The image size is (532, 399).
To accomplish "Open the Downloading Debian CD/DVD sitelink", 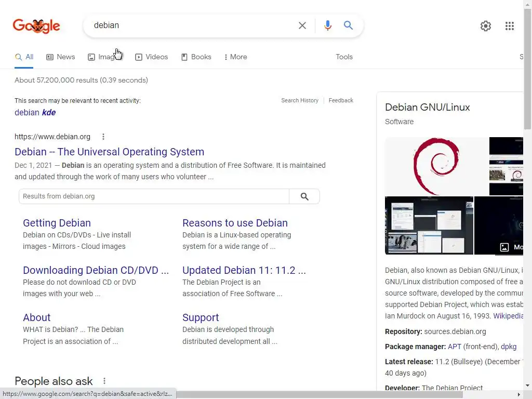I will (x=96, y=270).
